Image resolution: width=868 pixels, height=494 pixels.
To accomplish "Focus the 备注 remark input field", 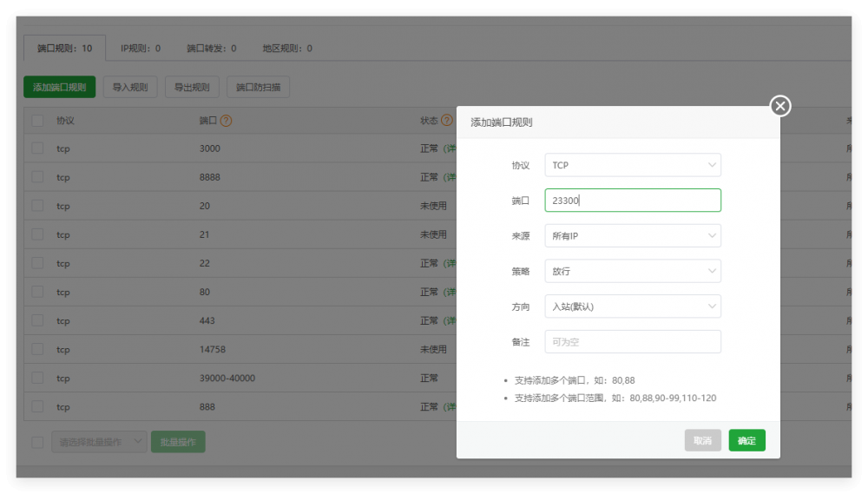I will coord(632,342).
